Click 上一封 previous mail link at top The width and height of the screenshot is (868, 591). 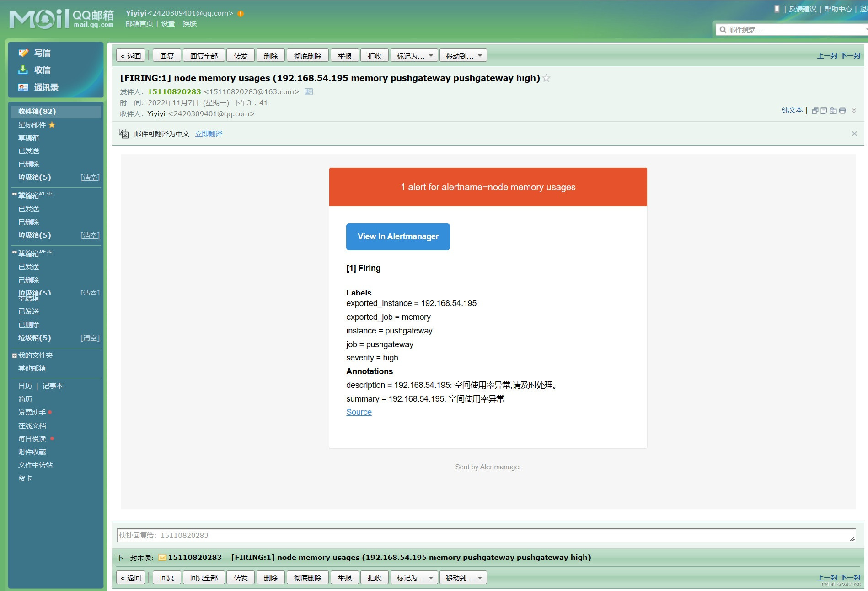(x=827, y=56)
